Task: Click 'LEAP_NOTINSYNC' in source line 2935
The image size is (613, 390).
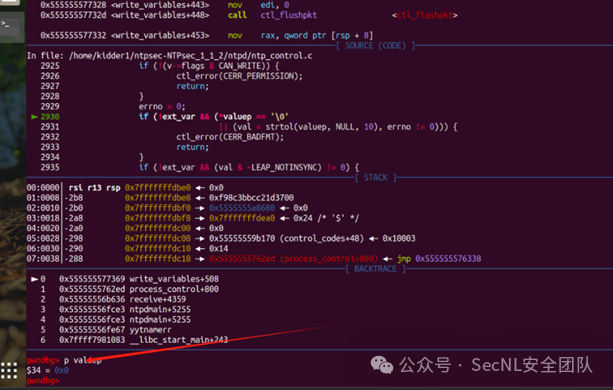Action: (286, 168)
